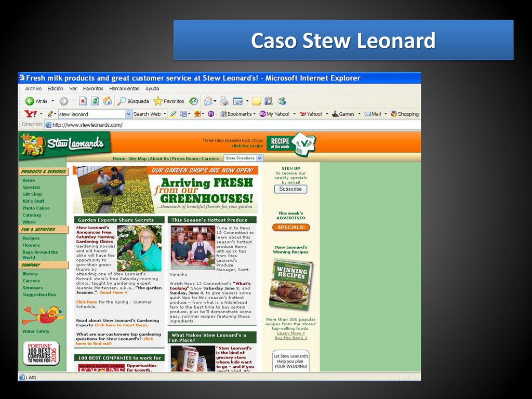This screenshot has height=399, width=532.
Task: Open Búsqueda search magnifier
Action: tap(122, 101)
